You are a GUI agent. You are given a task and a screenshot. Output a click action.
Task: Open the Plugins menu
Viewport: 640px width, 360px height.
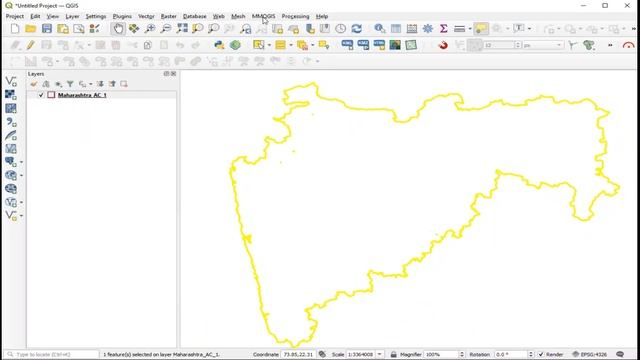click(x=122, y=16)
